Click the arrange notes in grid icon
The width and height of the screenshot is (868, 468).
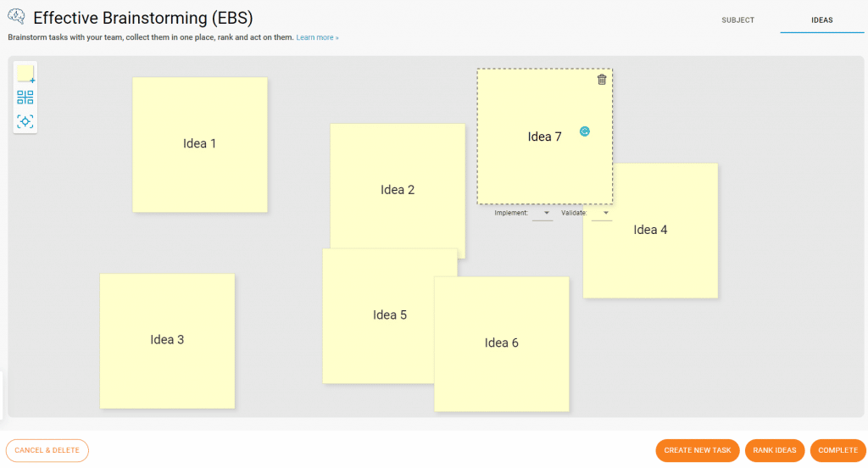point(25,97)
